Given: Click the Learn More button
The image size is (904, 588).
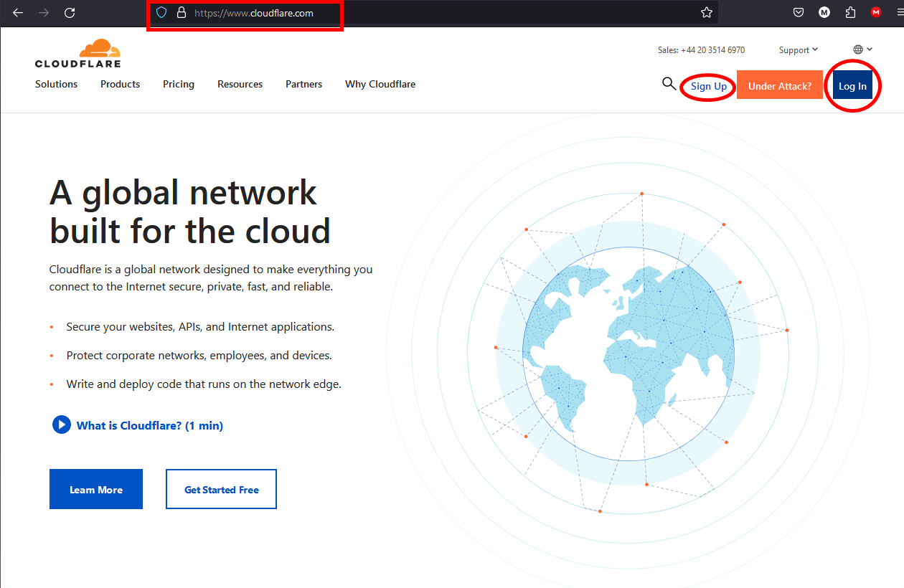Looking at the screenshot, I should 96,489.
